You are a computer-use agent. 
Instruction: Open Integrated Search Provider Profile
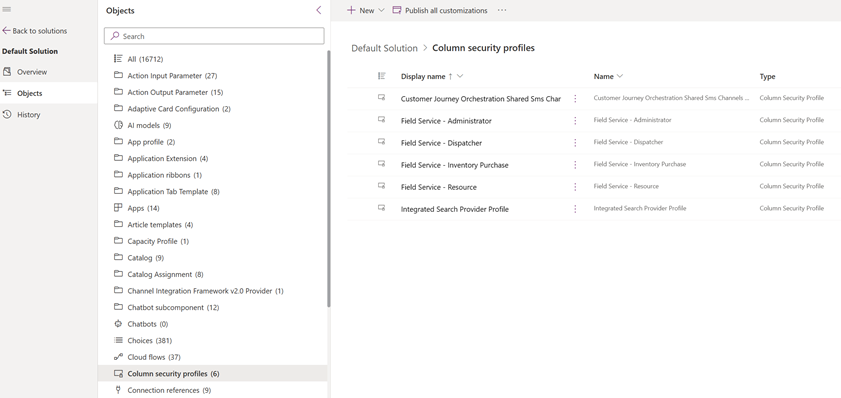pyautogui.click(x=454, y=209)
